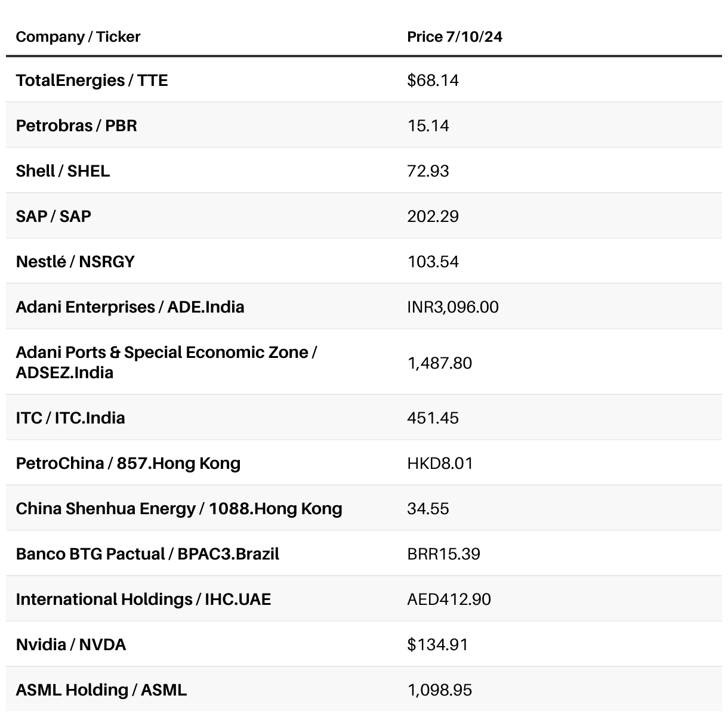Click the Nvidia price $134.91
Viewport: 728px width, 717px height.
click(x=437, y=645)
